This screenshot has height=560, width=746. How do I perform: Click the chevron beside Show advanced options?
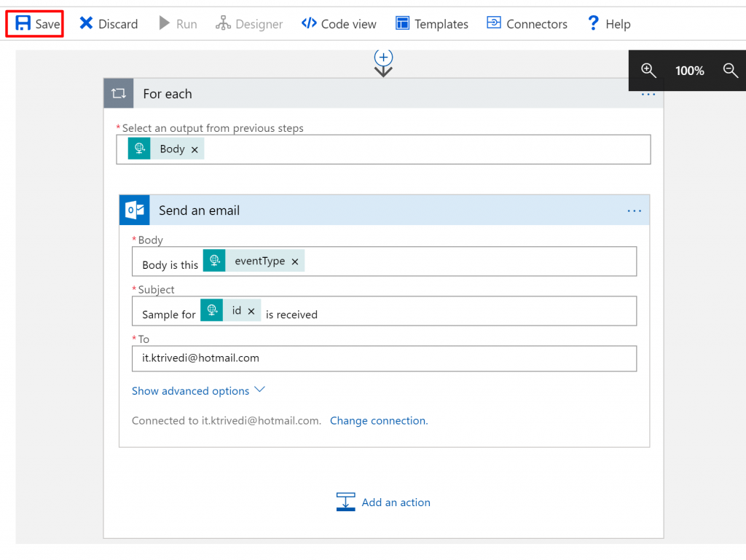pyautogui.click(x=259, y=390)
